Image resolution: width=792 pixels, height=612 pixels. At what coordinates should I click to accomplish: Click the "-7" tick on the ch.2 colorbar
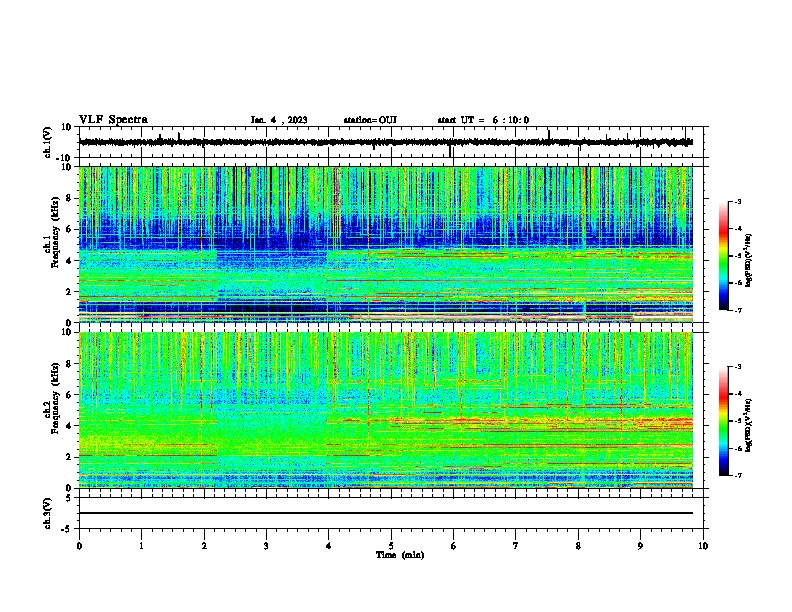point(737,475)
